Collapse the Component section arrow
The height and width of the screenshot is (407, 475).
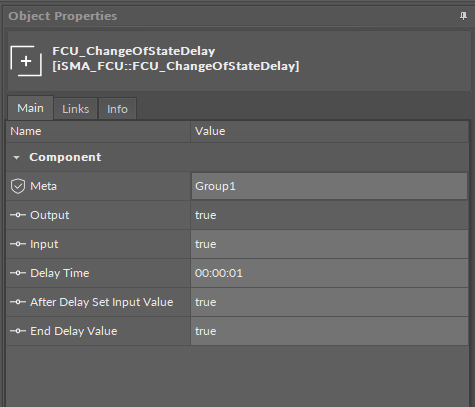point(16,157)
